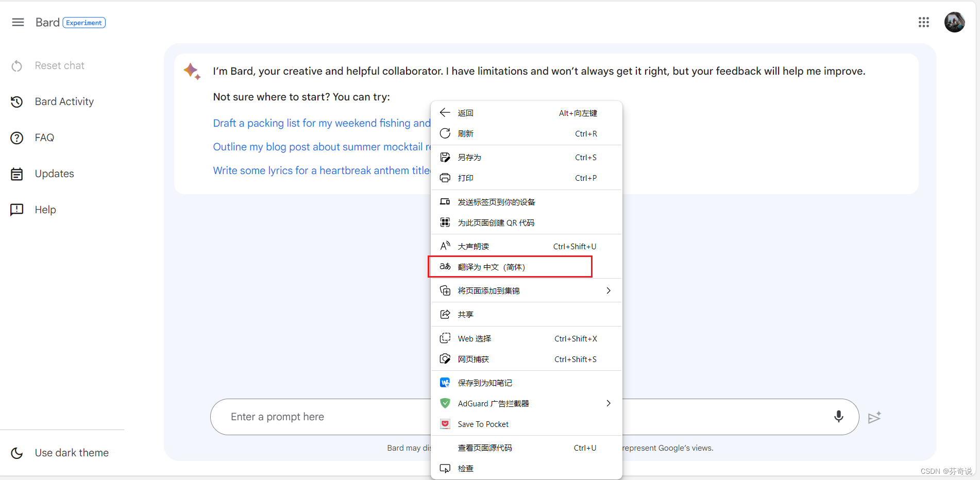Click the Reset chat icon

(x=17, y=66)
